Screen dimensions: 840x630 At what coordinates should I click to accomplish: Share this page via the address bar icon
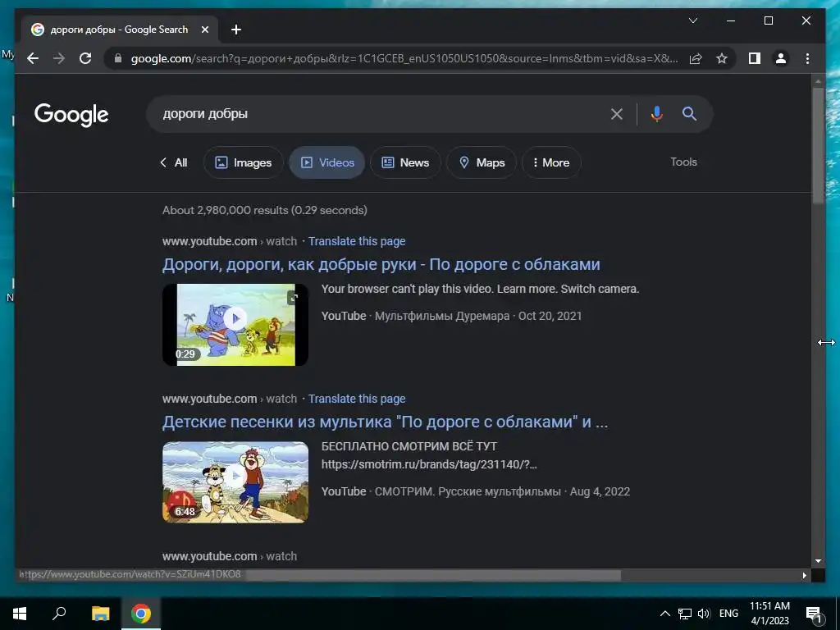(x=696, y=58)
